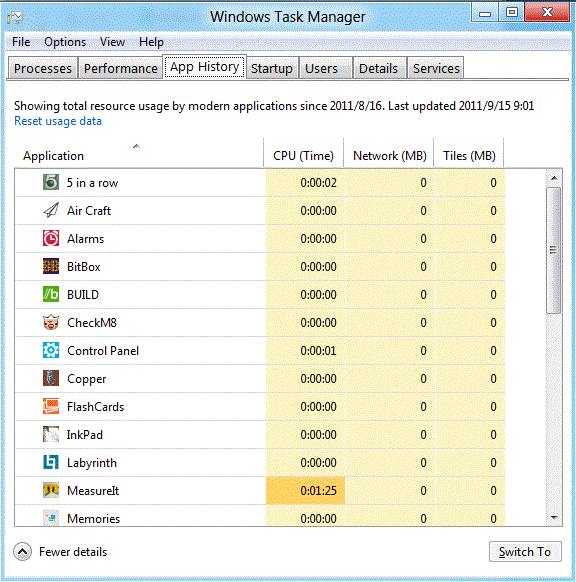
Task: Select the Memories row name
Action: tap(94, 519)
